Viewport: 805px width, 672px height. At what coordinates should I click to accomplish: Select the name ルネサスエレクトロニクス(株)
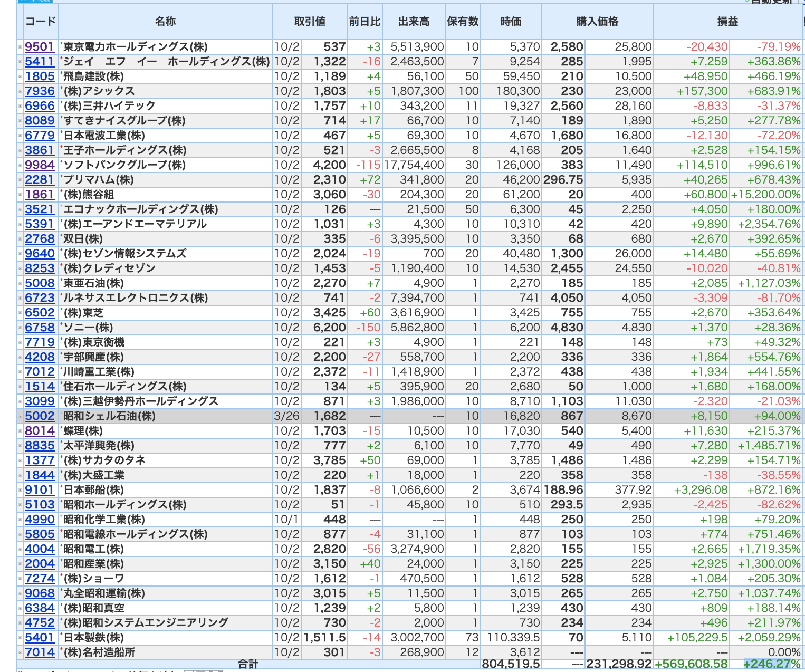(136, 298)
